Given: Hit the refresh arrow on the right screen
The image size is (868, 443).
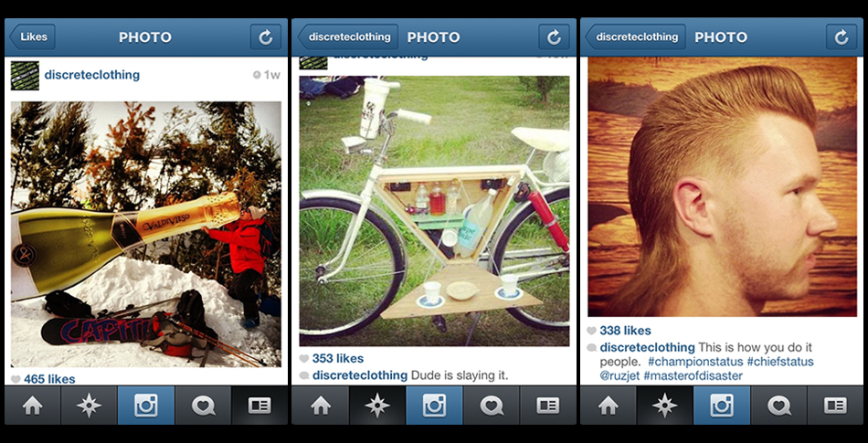Looking at the screenshot, I should (842, 37).
